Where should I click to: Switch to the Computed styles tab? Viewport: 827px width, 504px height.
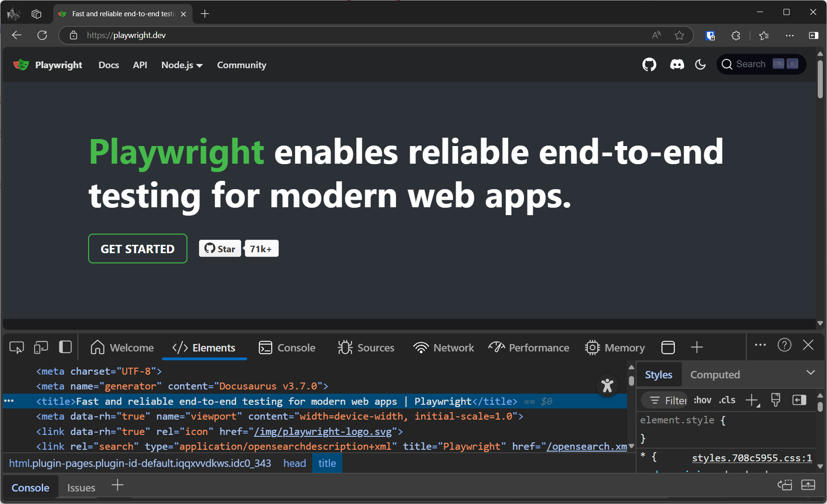click(x=715, y=375)
